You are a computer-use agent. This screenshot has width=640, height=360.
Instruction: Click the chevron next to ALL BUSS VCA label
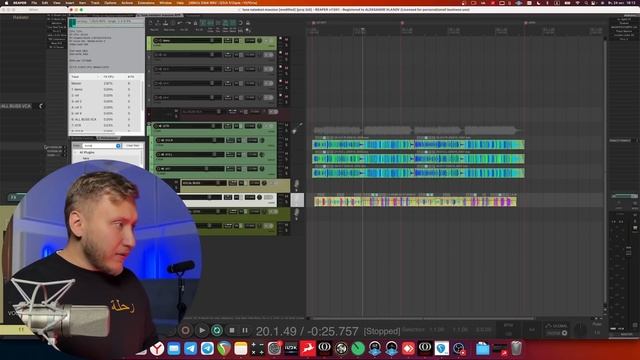40,106
